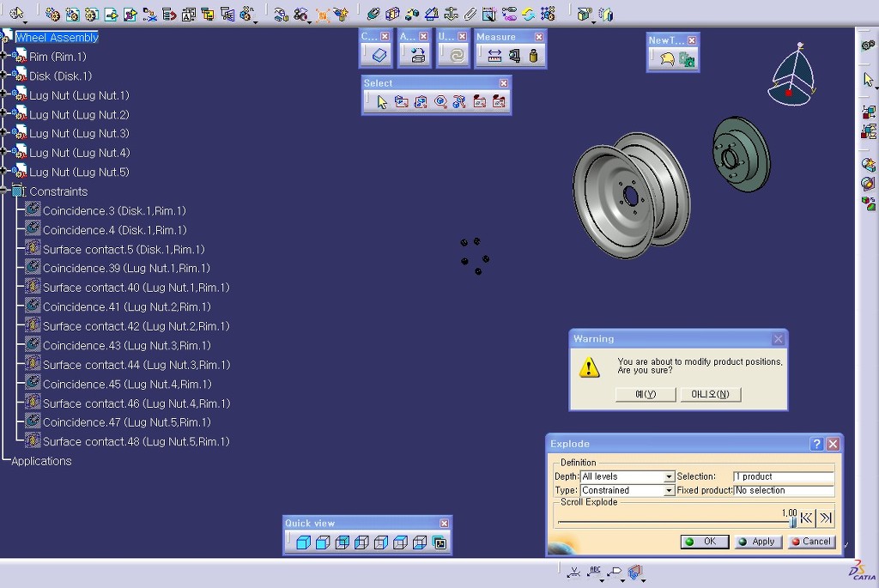The height and width of the screenshot is (588, 879).
Task: Collapse the Constraints tree node
Action: (4, 191)
